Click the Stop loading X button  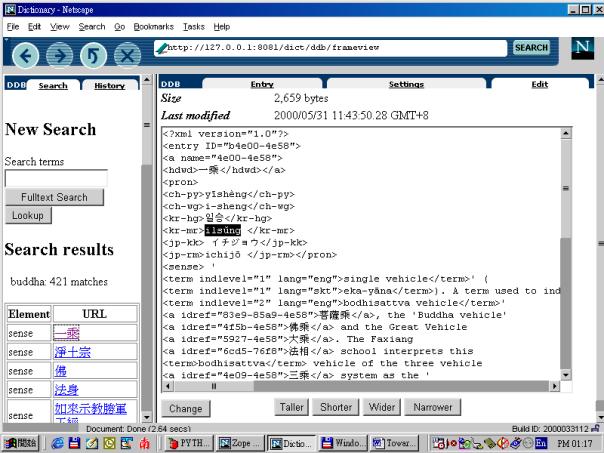(127, 56)
